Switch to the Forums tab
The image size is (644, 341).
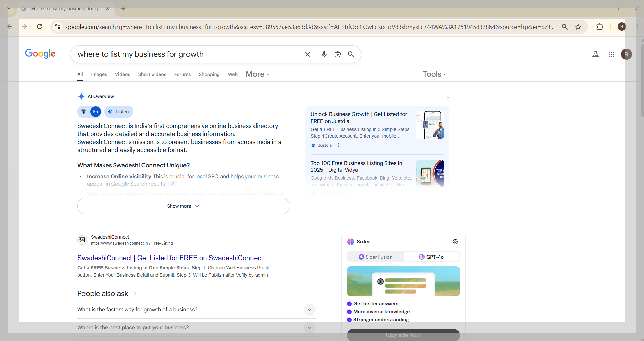182,74
